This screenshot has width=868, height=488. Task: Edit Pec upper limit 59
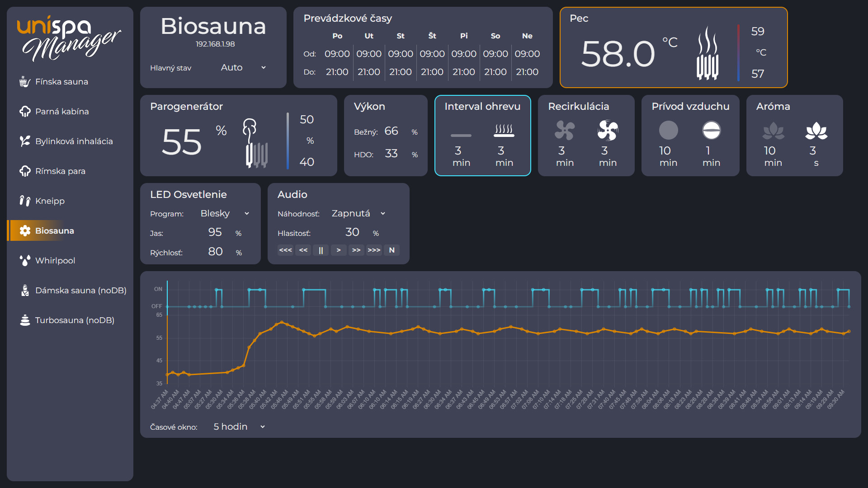pyautogui.click(x=758, y=32)
